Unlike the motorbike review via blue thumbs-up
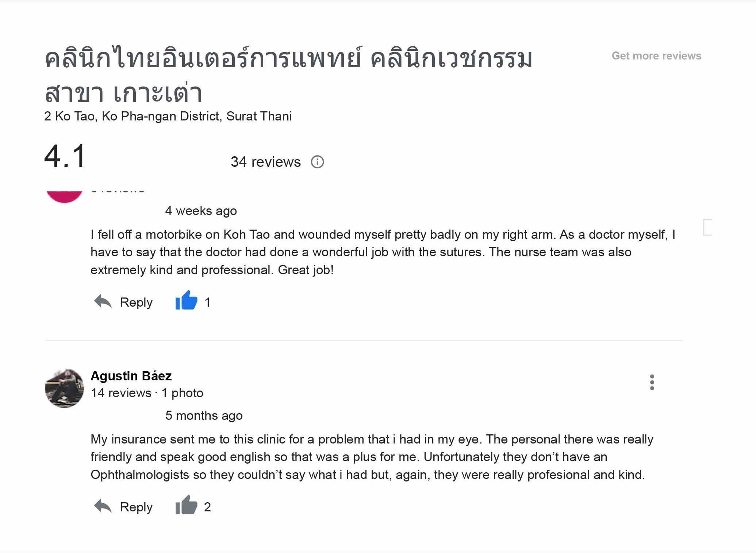 (x=186, y=301)
